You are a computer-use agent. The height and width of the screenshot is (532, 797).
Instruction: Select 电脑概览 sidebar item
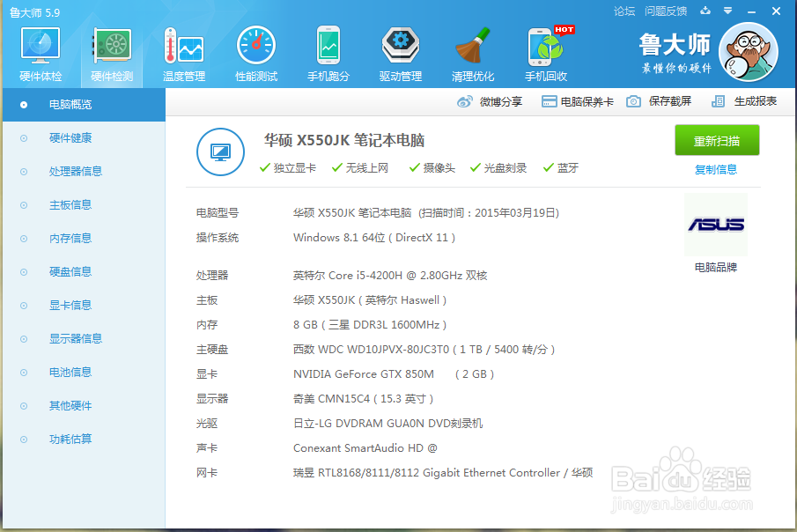click(x=84, y=105)
